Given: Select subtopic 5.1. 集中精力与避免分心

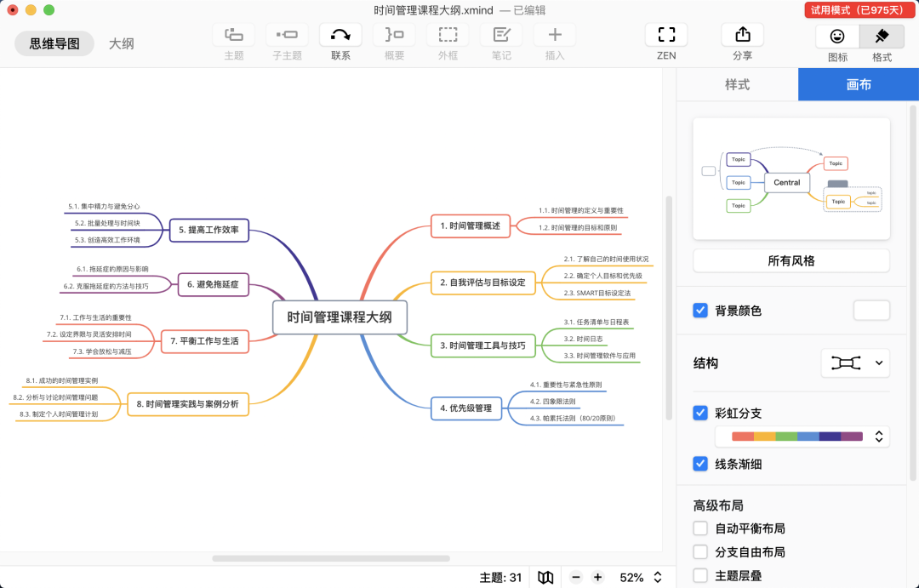Looking at the screenshot, I should 104,207.
